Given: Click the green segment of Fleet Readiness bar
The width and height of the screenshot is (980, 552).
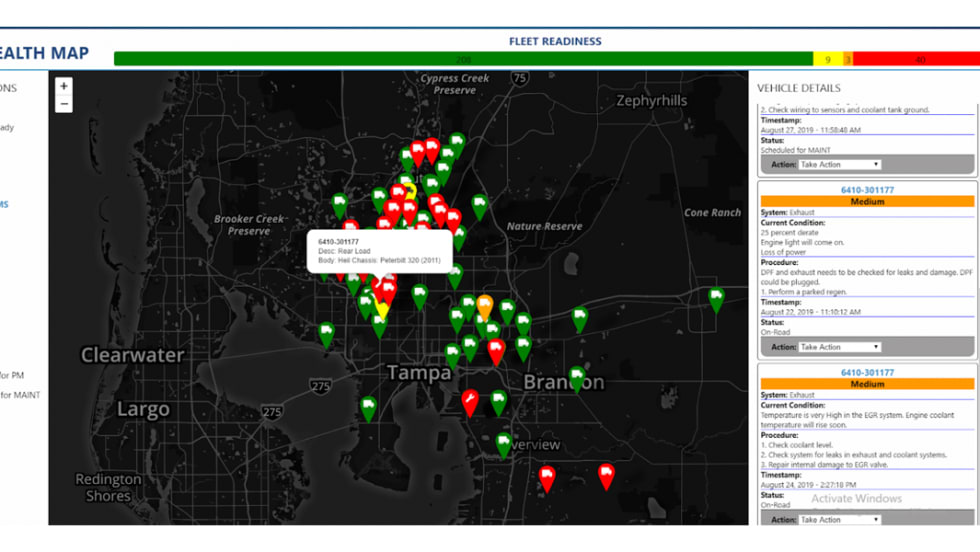Looking at the screenshot, I should click(x=460, y=60).
